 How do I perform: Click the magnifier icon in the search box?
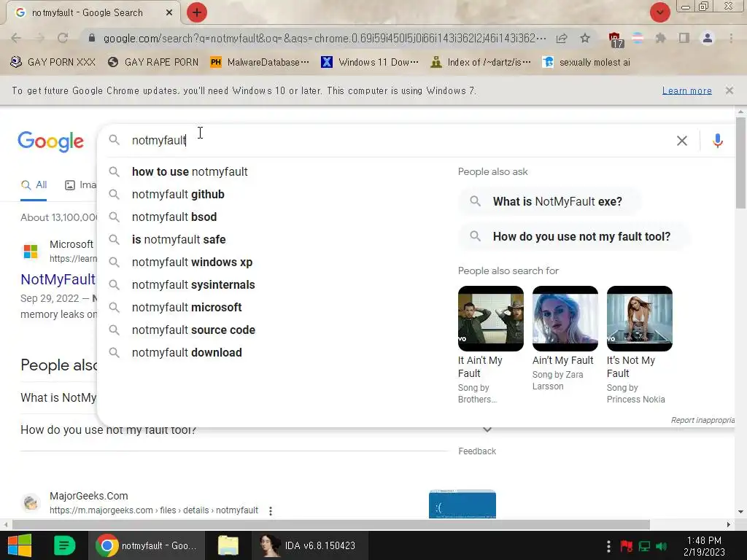coord(114,140)
